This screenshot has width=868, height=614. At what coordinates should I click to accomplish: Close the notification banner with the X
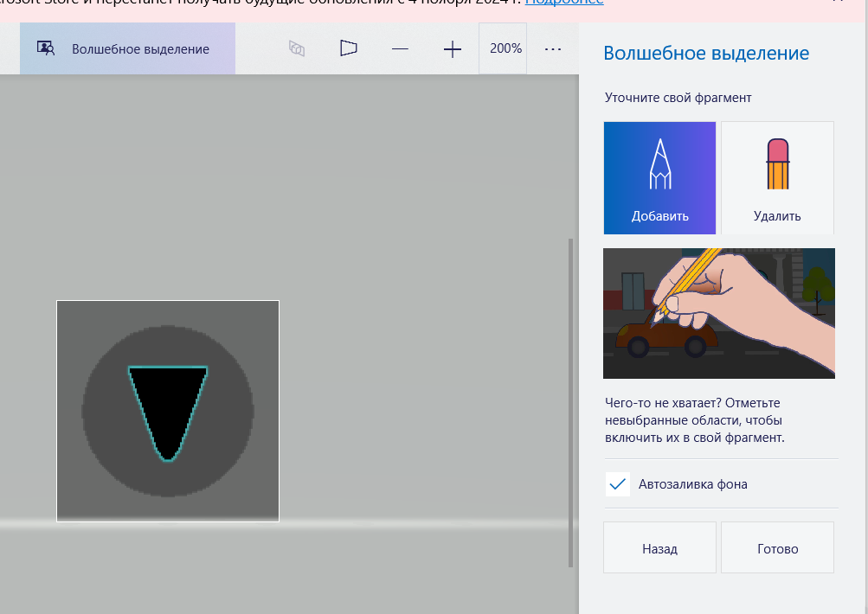coord(836,2)
